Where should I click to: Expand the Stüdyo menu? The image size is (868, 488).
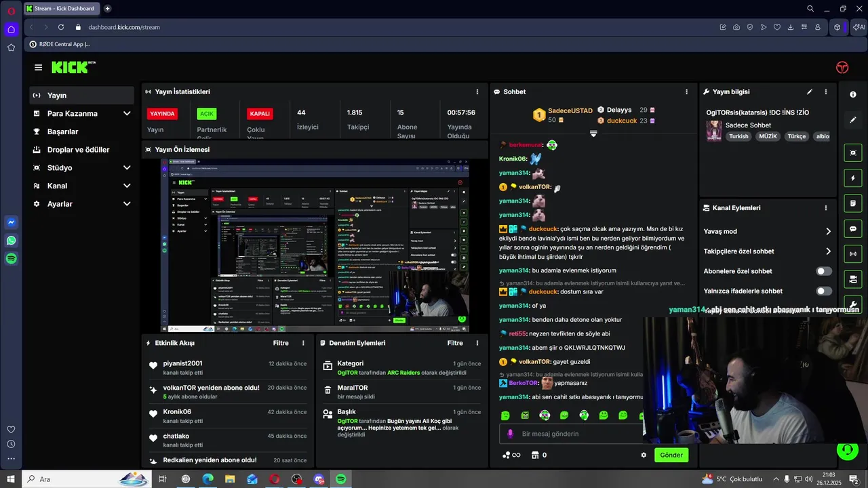pos(127,168)
